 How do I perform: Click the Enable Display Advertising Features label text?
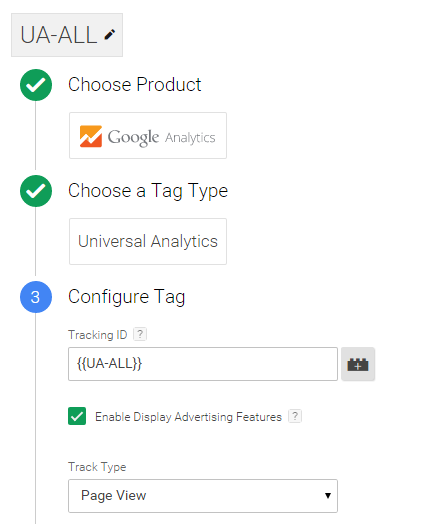coord(188,417)
